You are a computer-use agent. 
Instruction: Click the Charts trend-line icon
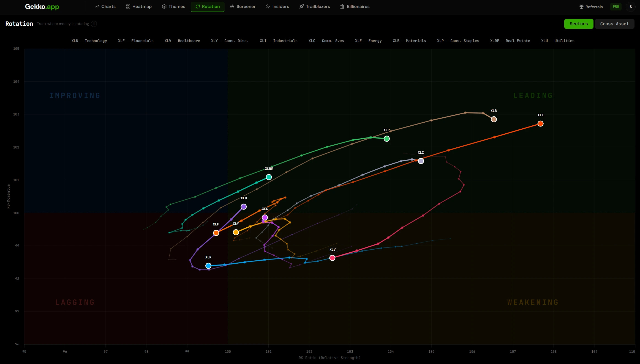point(97,7)
